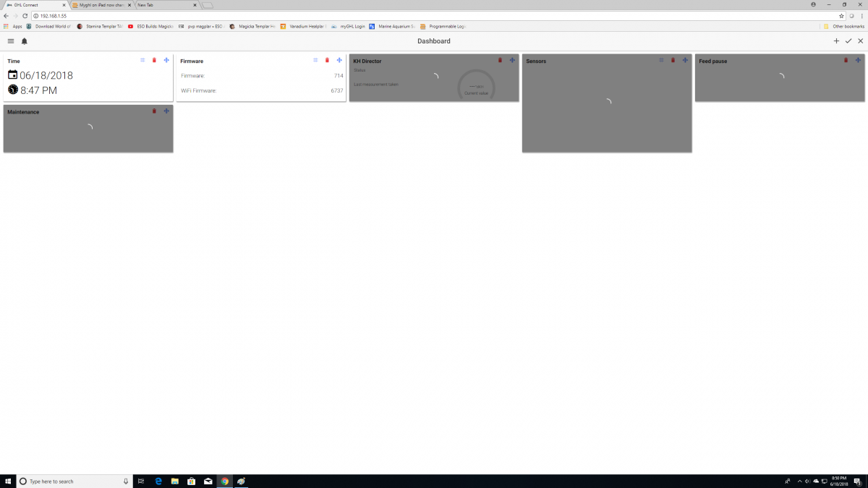This screenshot has height=488, width=868.
Task: Click the KH Director widget title
Action: coord(367,61)
